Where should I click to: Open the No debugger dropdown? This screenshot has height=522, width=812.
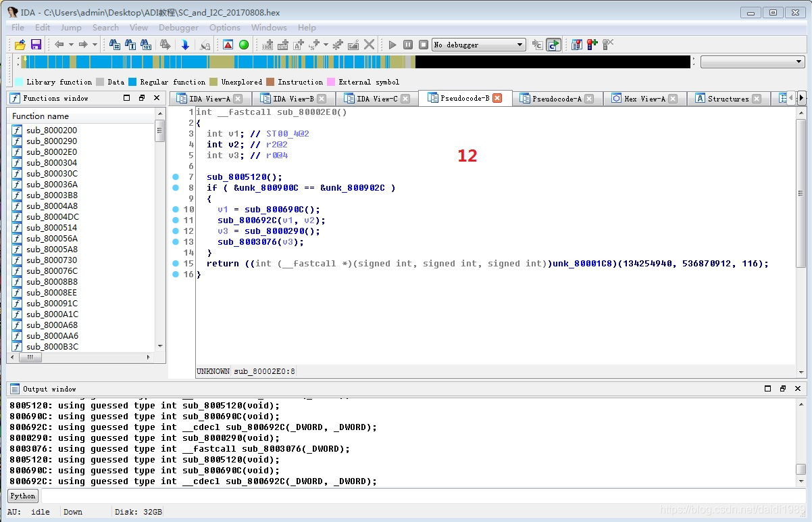coord(519,45)
